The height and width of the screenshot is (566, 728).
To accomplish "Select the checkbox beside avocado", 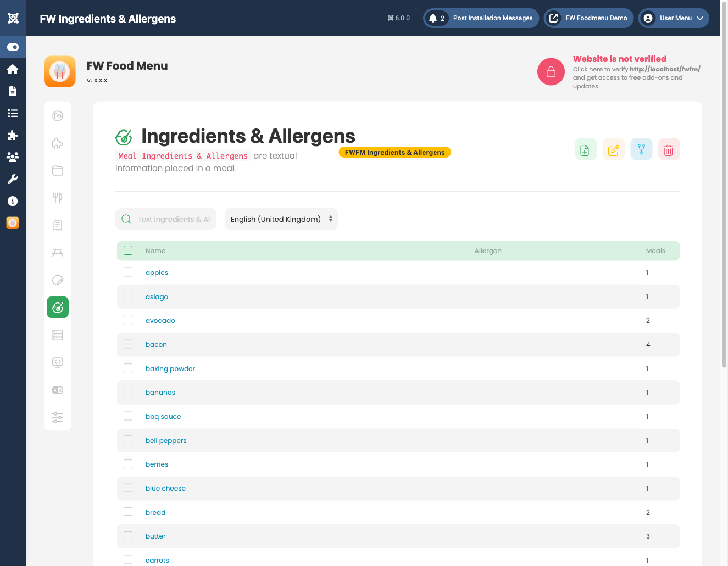I will pyautogui.click(x=128, y=320).
